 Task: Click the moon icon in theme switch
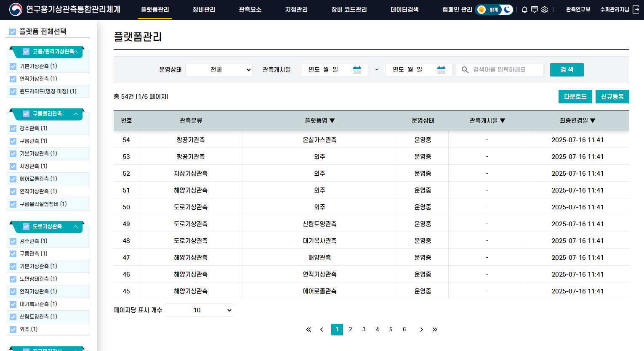[508, 10]
